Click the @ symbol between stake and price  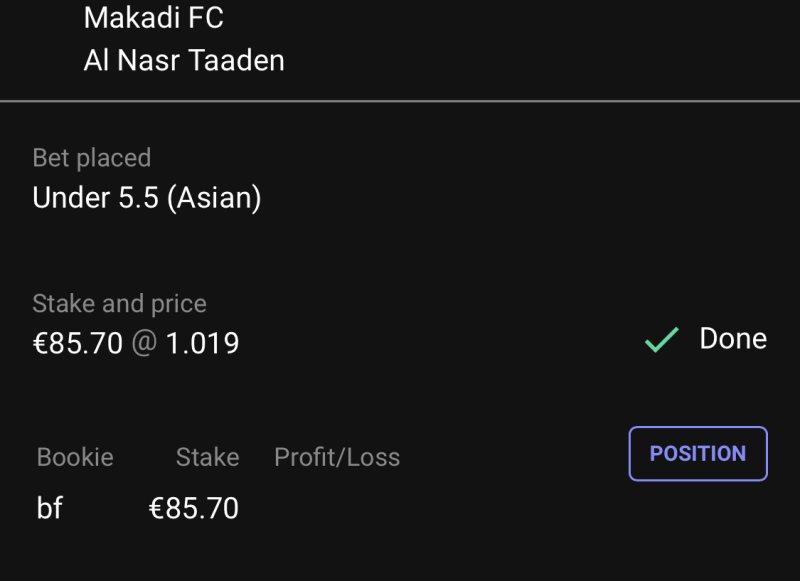(144, 344)
